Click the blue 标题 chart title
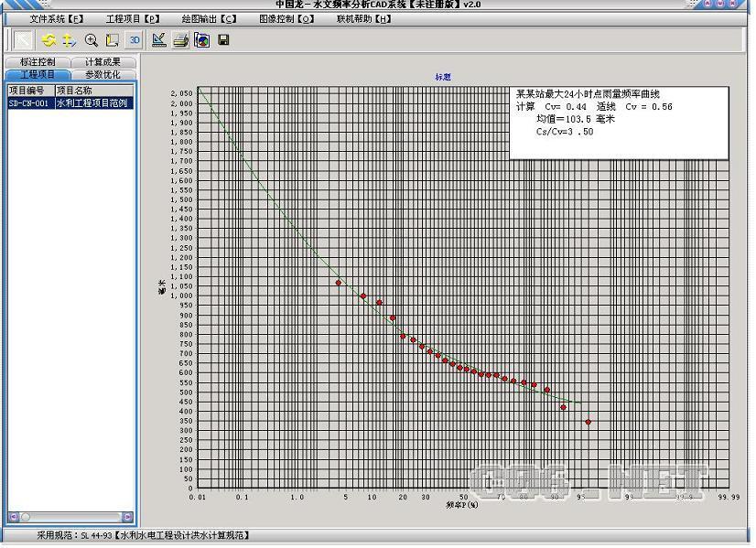This screenshot has width=756, height=548. click(443, 77)
